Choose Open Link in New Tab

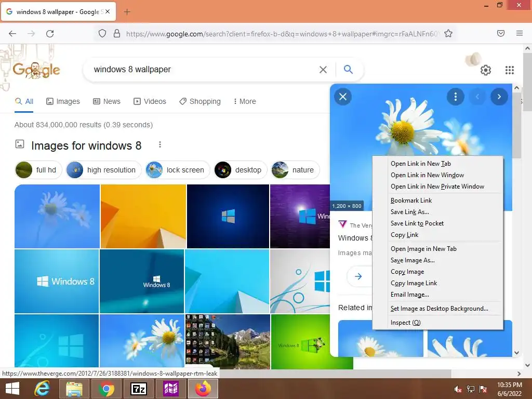tap(437, 164)
